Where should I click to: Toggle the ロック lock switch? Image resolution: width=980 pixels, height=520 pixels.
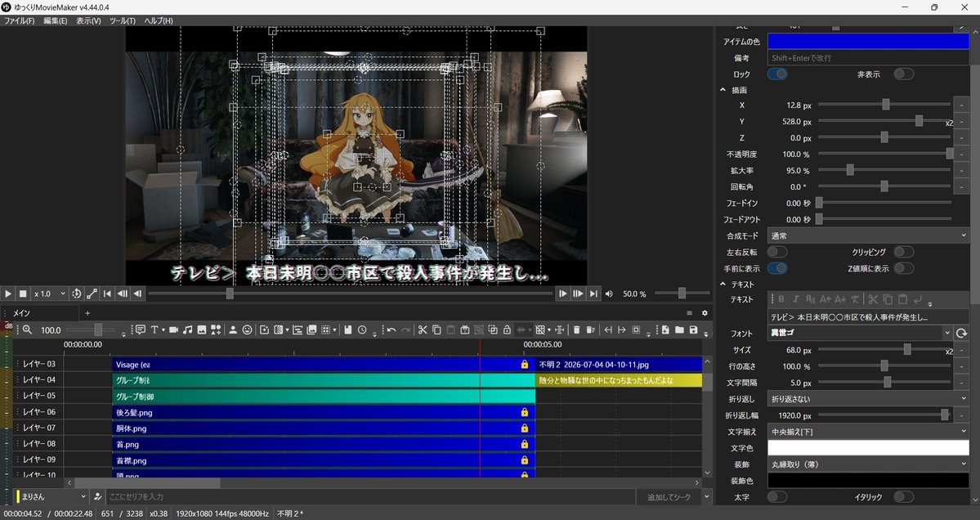coord(777,74)
